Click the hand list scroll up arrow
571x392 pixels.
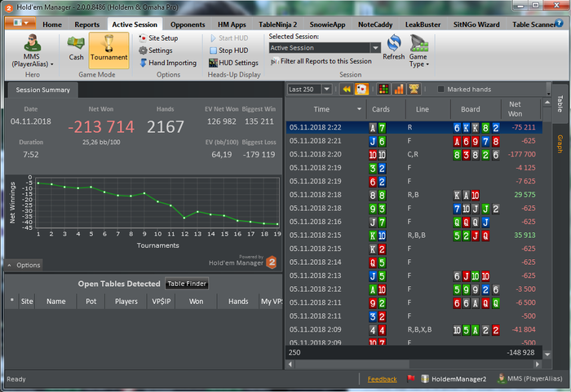[x=547, y=103]
